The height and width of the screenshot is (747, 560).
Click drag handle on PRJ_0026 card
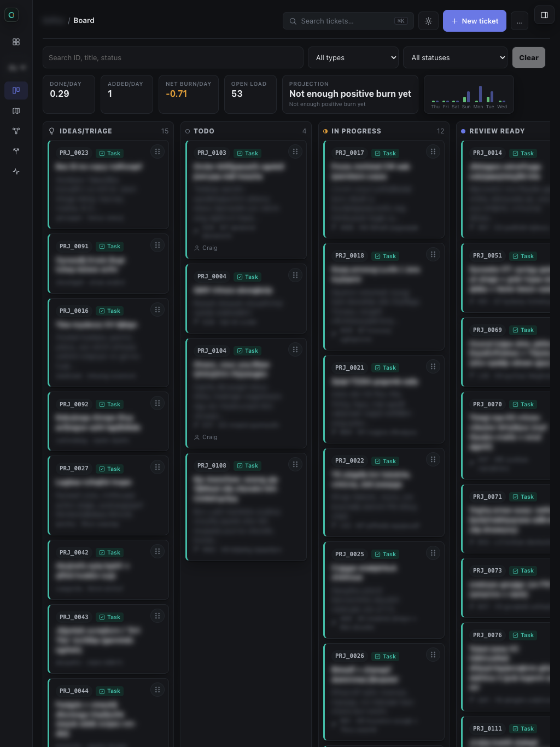tap(433, 655)
